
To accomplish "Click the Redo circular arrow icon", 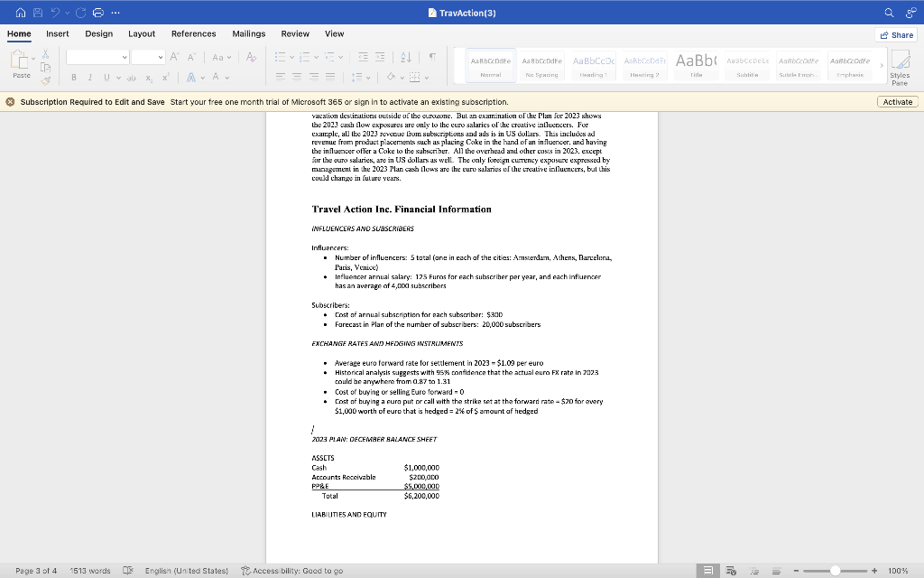I will coord(80,13).
